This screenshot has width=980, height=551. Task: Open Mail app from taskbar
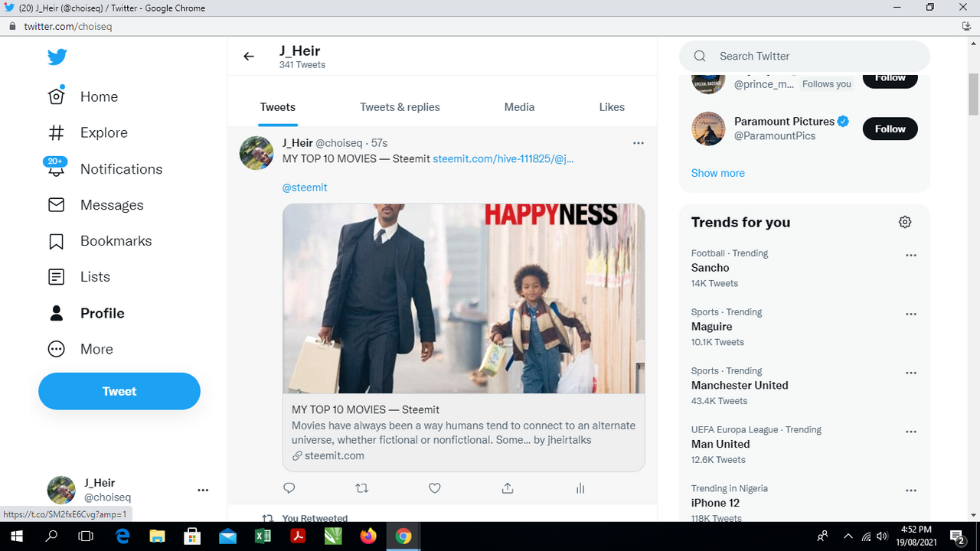click(x=227, y=536)
